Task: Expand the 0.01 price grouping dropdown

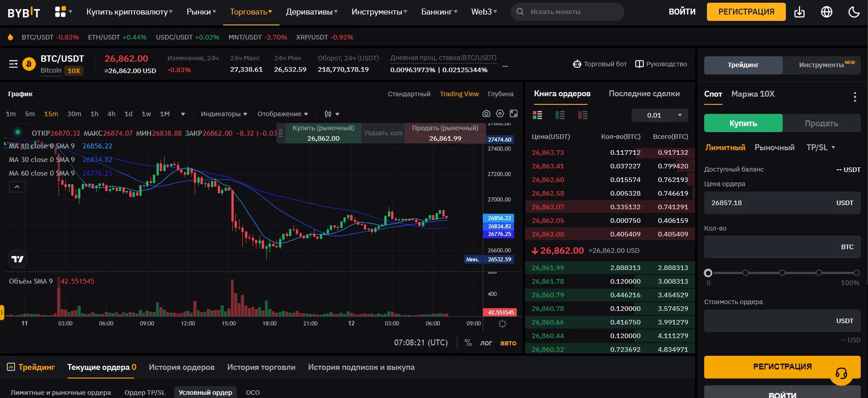Action: 659,115
